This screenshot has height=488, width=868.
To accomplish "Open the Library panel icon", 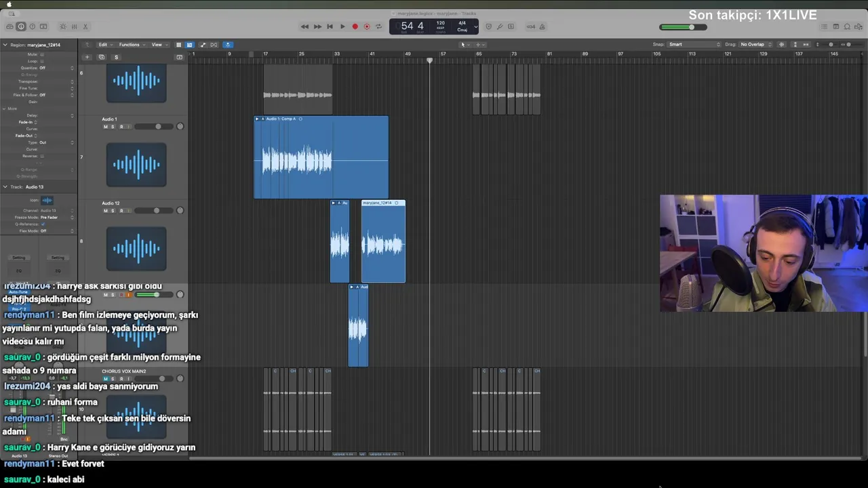I will click(x=9, y=26).
